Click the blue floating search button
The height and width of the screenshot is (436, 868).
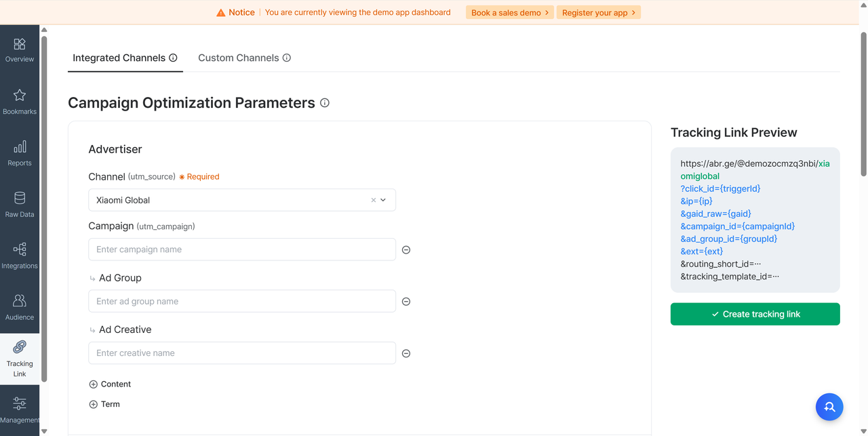pos(829,407)
